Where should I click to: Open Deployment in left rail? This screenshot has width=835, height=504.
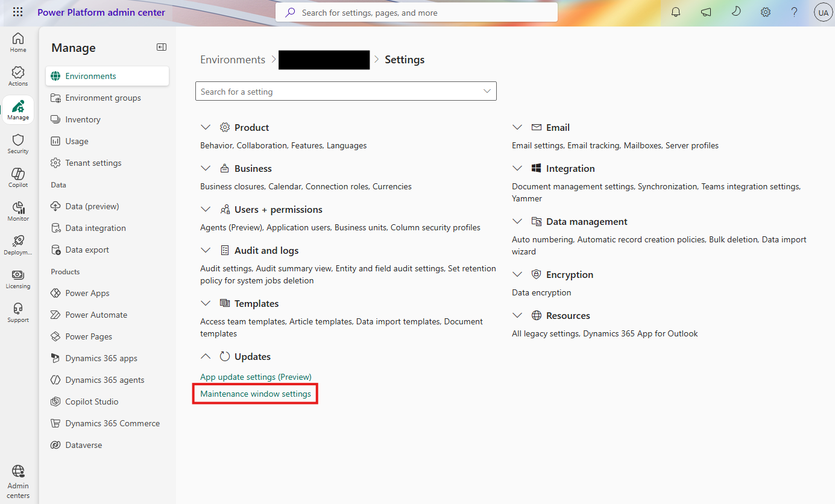click(x=18, y=245)
